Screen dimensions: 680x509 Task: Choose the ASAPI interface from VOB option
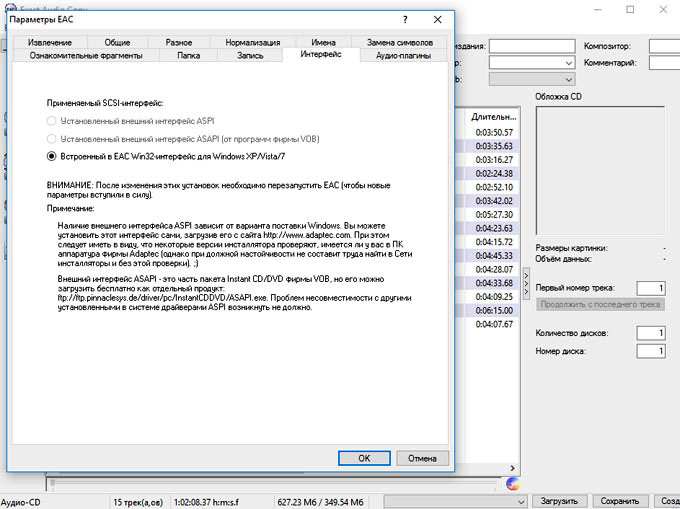click(52, 138)
